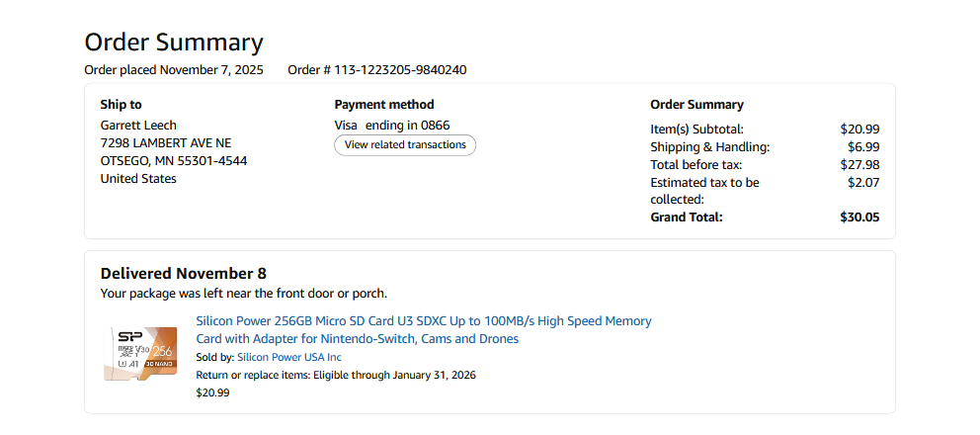Image resolution: width=980 pixels, height=435 pixels.
Task: Click the Total before tax amount $27.98
Action: pos(859,164)
